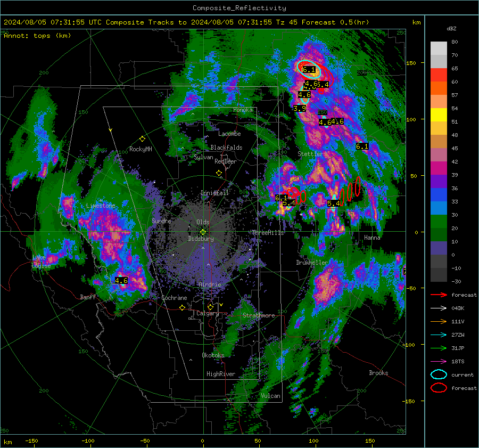Click the Innisfail city label

pos(214,193)
